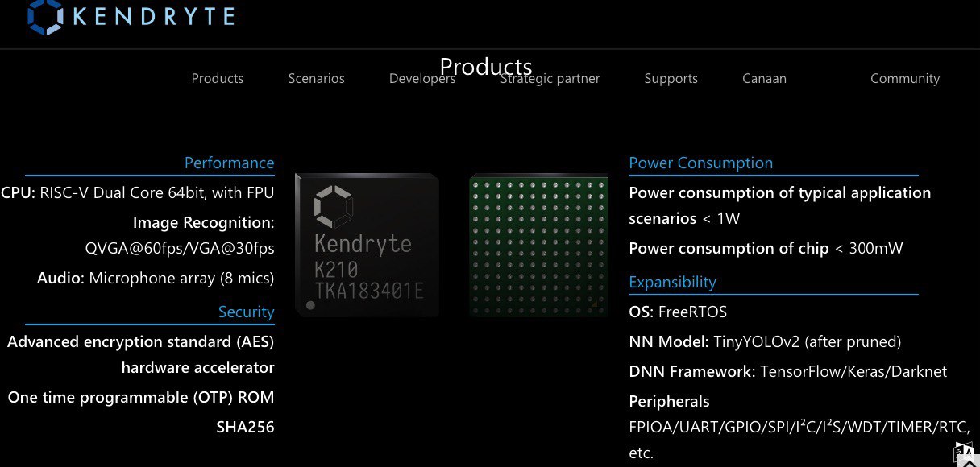The image size is (980, 467).
Task: Visit the Canaan navigation link
Action: coord(764,78)
